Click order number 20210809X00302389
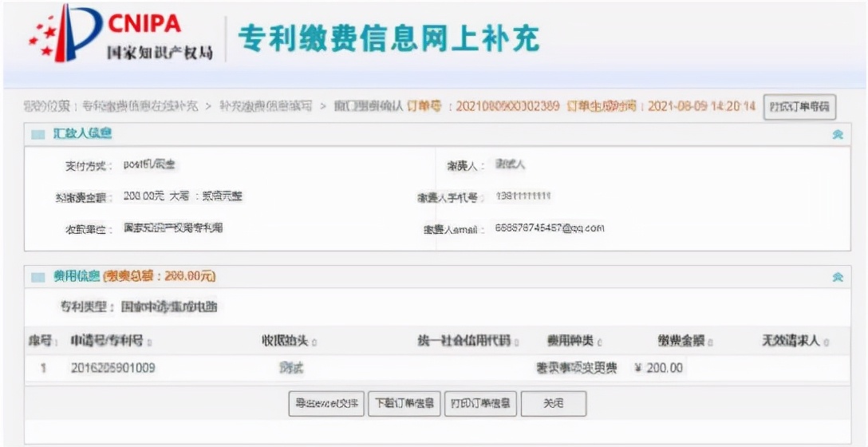The height and width of the screenshot is (447, 868). coord(507,106)
